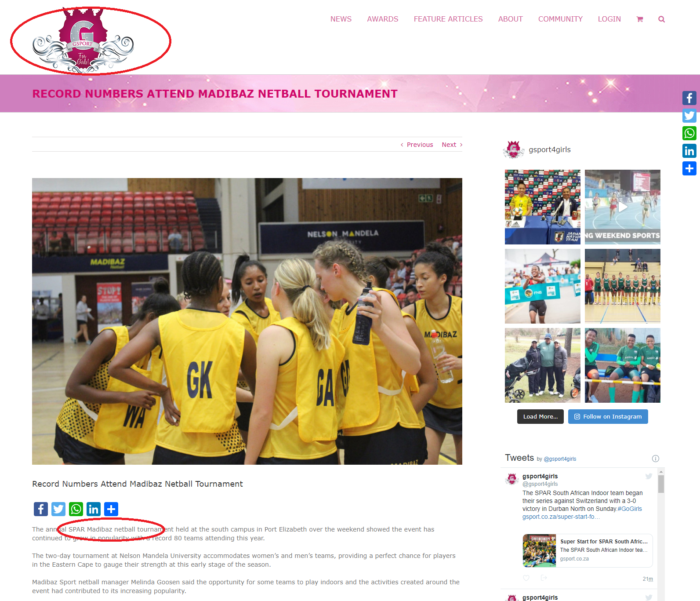The width and height of the screenshot is (700, 601).
Task: Open the shopping cart icon
Action: click(x=640, y=19)
